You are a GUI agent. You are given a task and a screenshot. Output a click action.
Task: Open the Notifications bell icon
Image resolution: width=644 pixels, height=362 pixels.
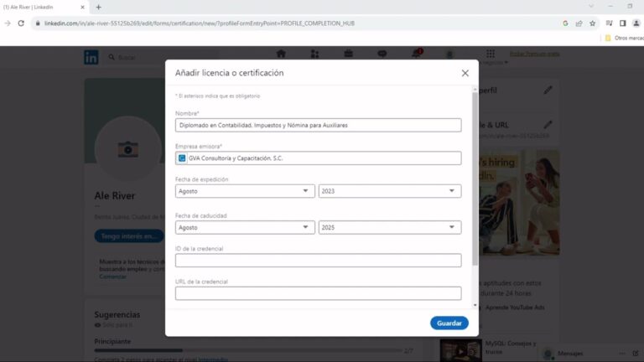(x=416, y=54)
